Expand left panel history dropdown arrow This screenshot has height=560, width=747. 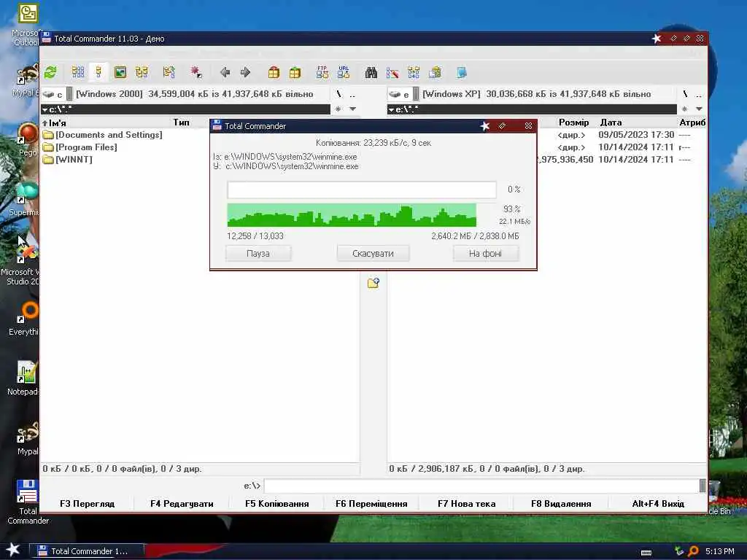(x=352, y=109)
